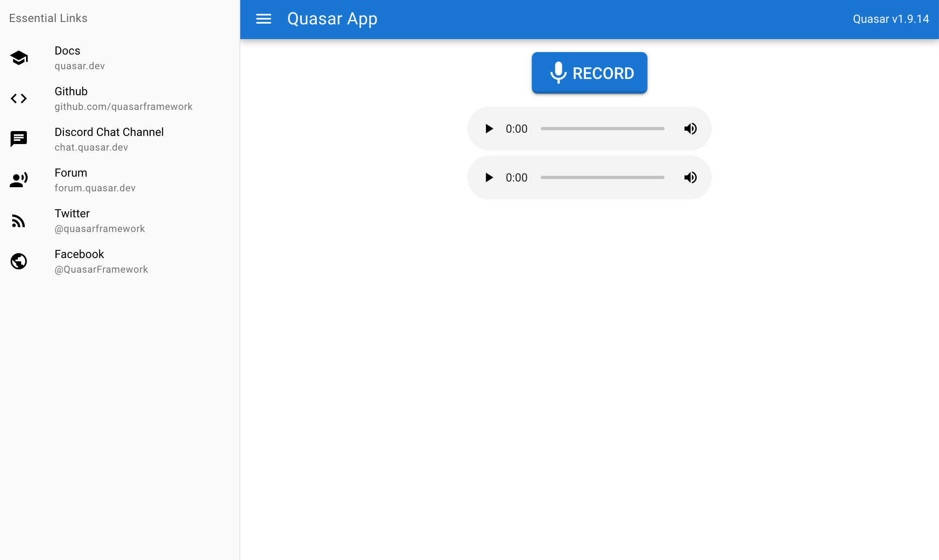Select Discord Chat Channel menu item
This screenshot has height=560, width=939.
(x=119, y=139)
